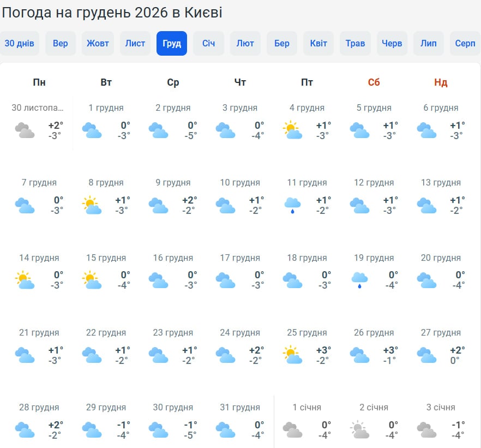Click the page title Погода на грудень 2026
The width and height of the screenshot is (481, 448).
112,13
